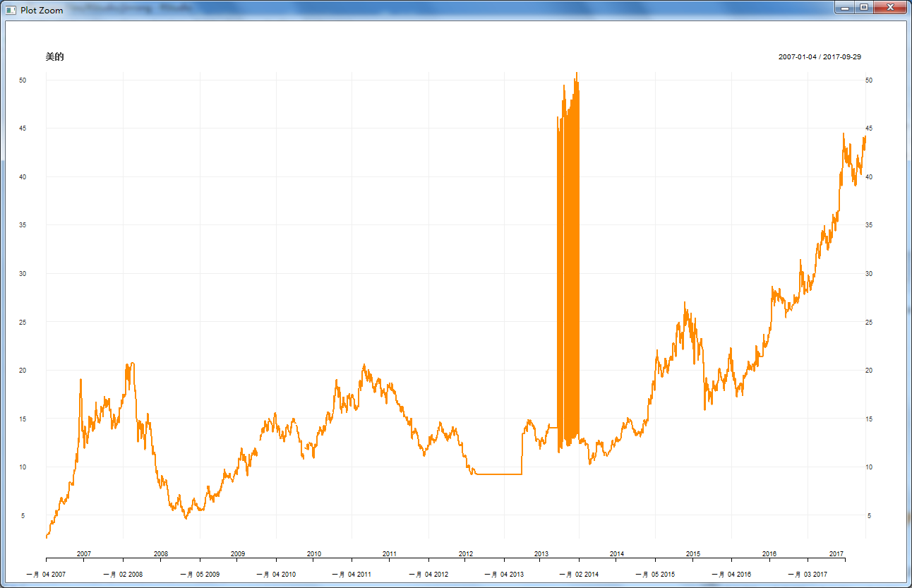Image resolution: width=912 pixels, height=588 pixels.
Task: Click the year label 2009
Action: tap(238, 554)
